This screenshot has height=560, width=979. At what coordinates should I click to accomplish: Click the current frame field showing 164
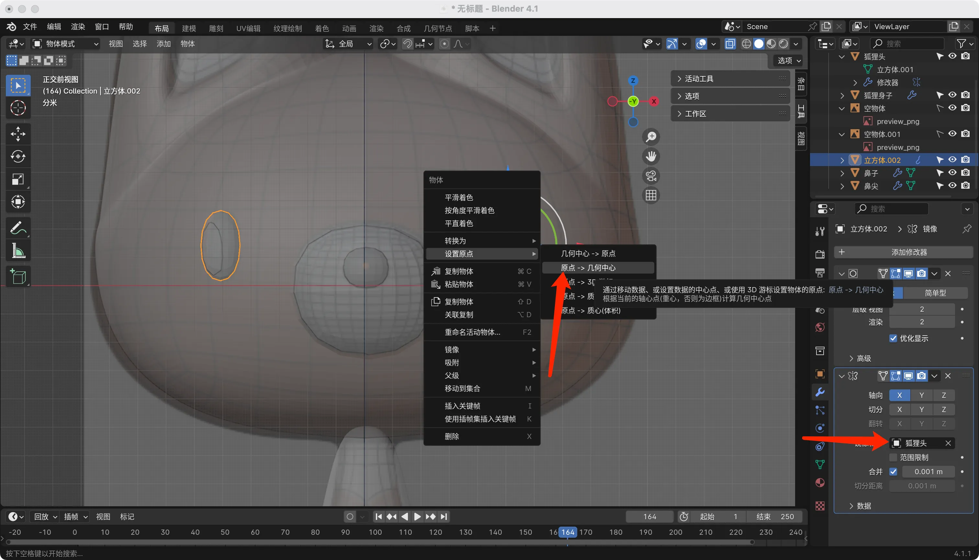649,517
